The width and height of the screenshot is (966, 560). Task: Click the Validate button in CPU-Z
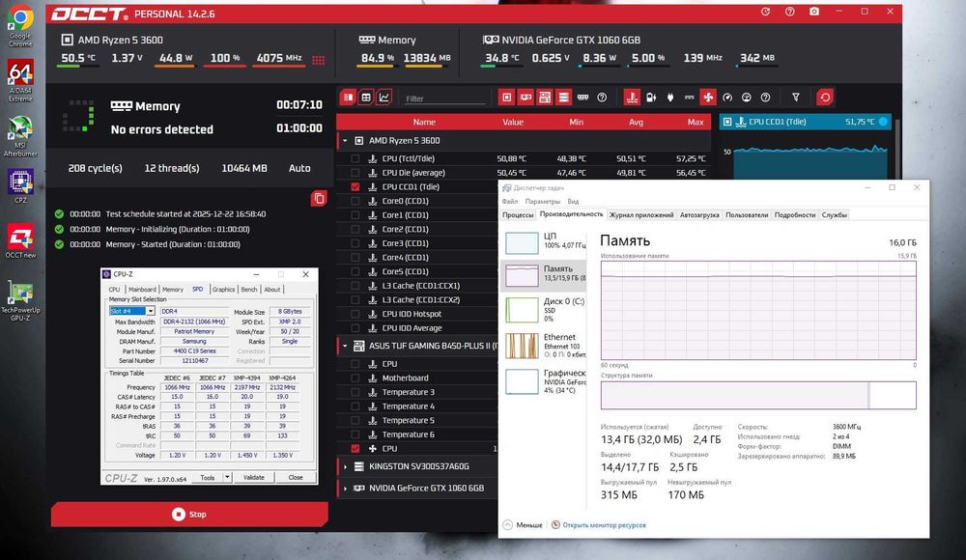tap(253, 477)
